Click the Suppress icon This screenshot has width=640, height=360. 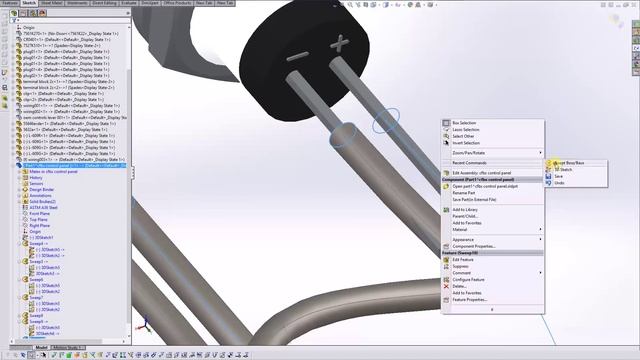(x=446, y=267)
